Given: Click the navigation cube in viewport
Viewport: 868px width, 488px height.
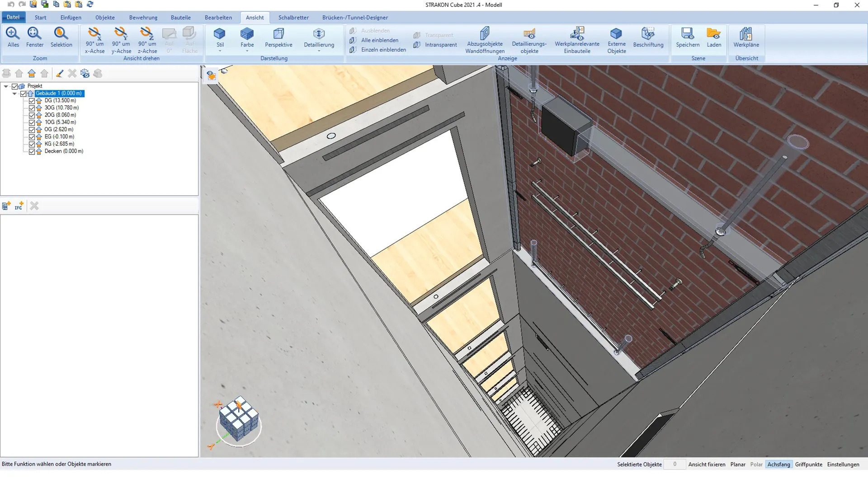Looking at the screenshot, I should 238,418.
